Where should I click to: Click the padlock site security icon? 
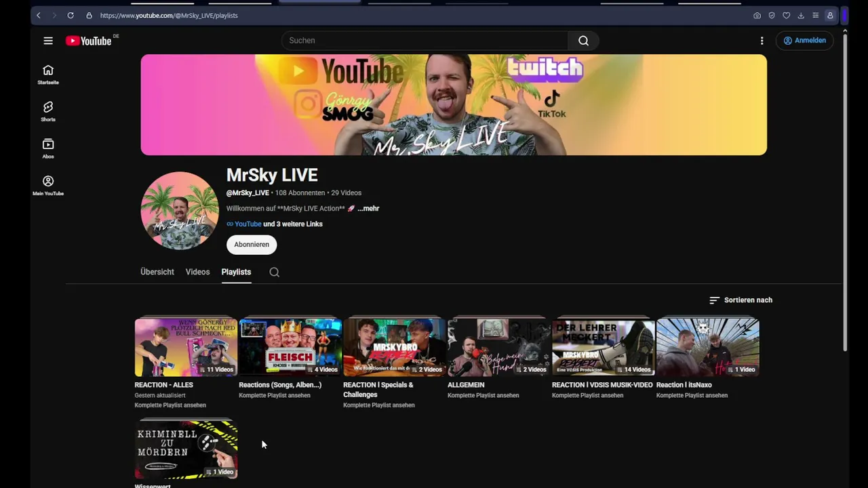[x=89, y=15]
